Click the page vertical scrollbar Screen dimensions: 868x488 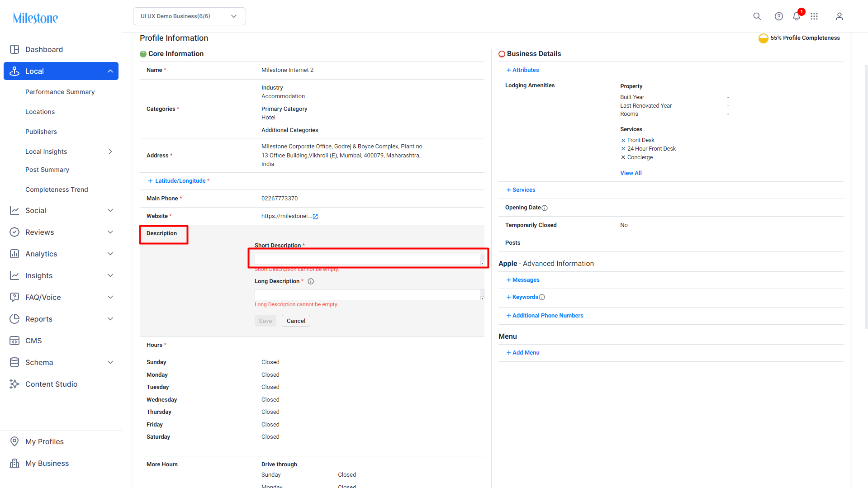coord(866,197)
